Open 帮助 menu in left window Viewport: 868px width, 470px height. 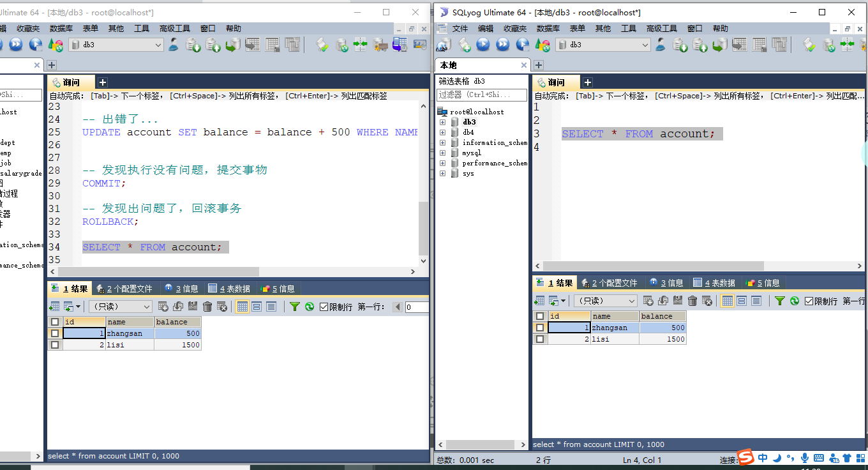point(234,28)
